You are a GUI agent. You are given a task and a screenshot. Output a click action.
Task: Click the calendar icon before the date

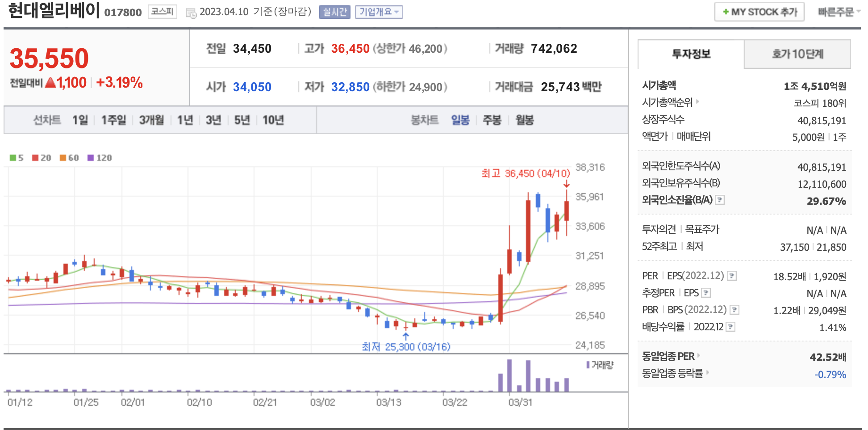(191, 13)
